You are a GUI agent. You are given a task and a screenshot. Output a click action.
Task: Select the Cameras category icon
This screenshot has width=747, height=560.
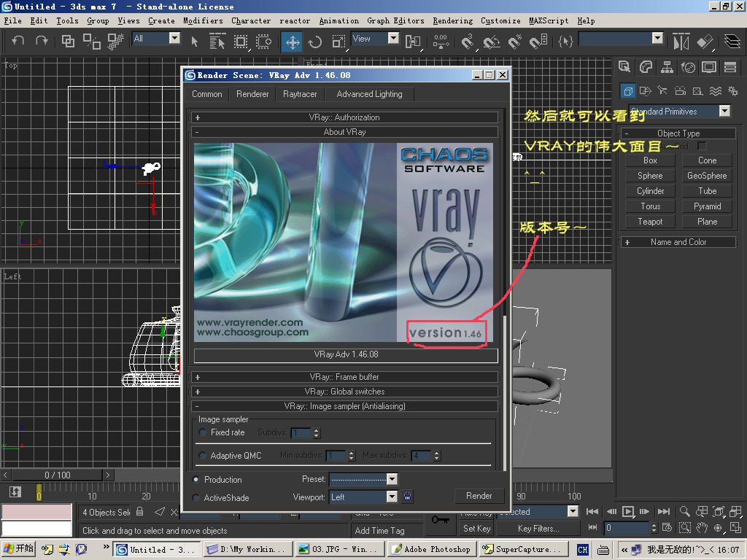click(681, 90)
